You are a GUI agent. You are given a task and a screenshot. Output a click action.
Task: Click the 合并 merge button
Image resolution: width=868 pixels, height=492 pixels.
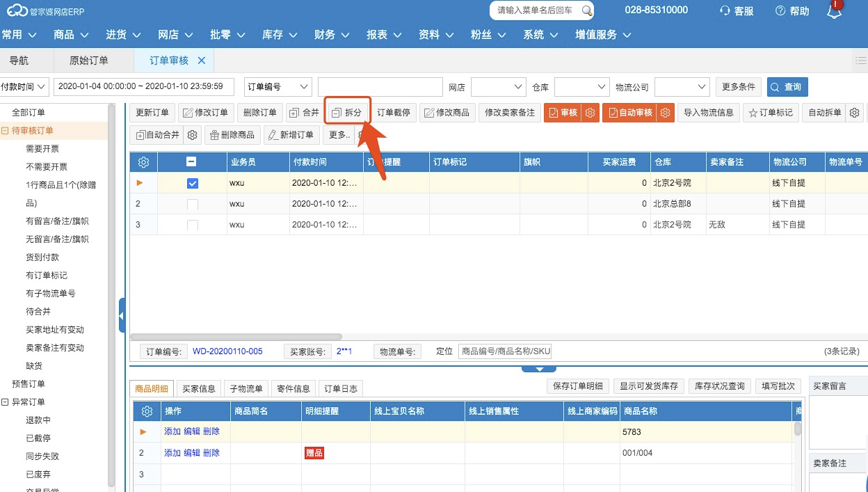coord(305,113)
